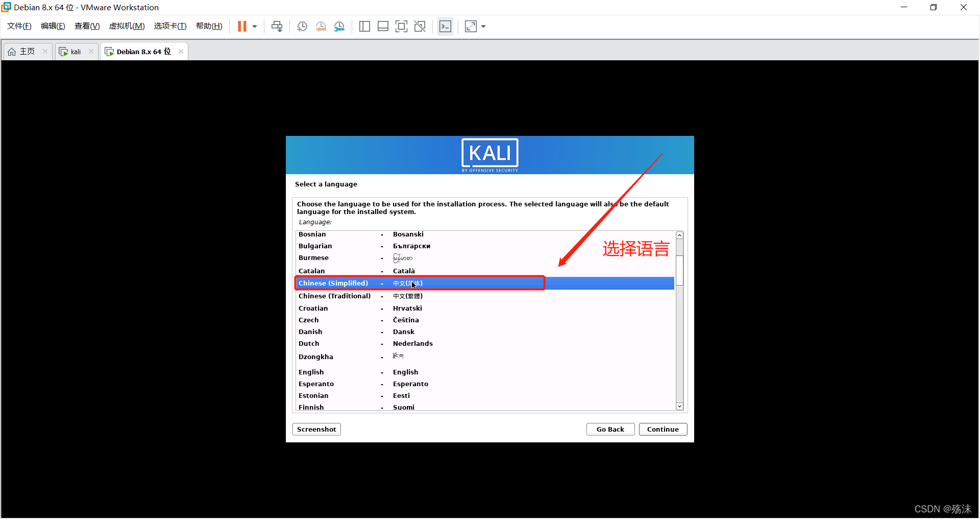Click the Continue button

pyautogui.click(x=663, y=429)
